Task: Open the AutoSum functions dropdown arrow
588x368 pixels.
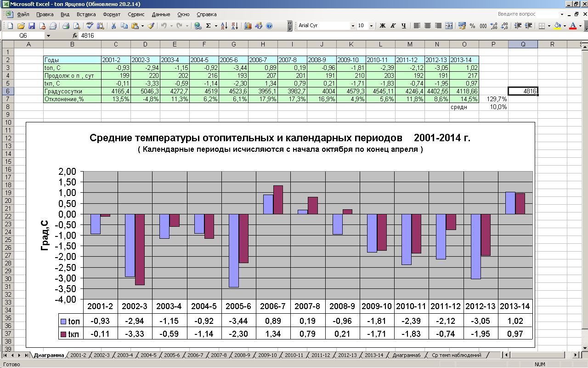Action: [x=215, y=26]
